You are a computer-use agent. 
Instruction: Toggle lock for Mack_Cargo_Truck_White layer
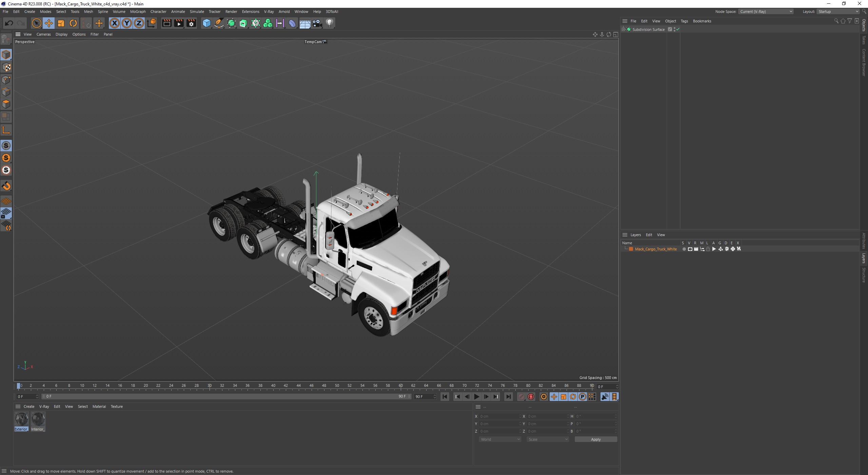(708, 249)
